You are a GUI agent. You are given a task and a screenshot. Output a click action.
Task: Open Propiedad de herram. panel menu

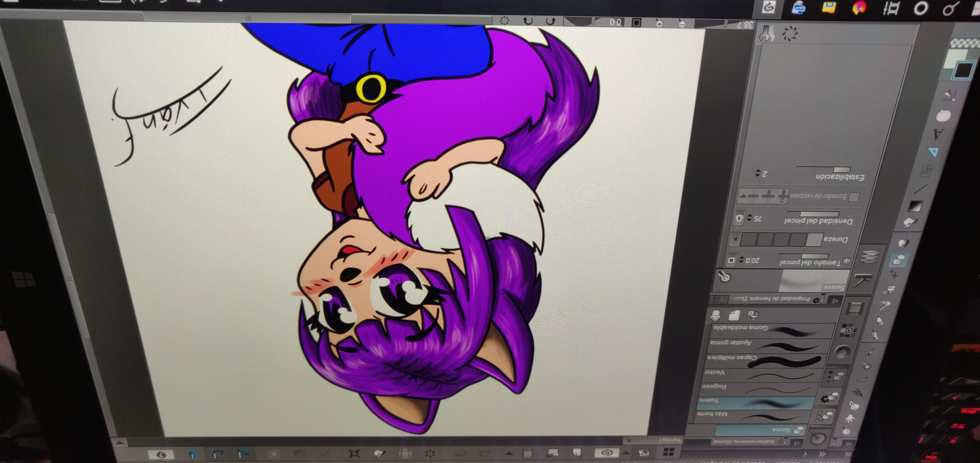(x=835, y=300)
